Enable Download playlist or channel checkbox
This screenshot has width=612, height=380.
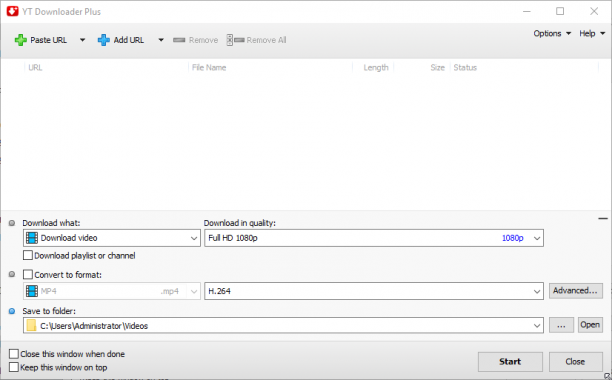(28, 256)
